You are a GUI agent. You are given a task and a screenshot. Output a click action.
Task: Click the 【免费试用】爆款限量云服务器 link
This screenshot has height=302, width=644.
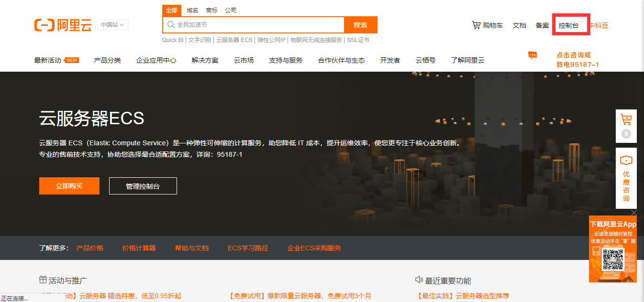300,296
